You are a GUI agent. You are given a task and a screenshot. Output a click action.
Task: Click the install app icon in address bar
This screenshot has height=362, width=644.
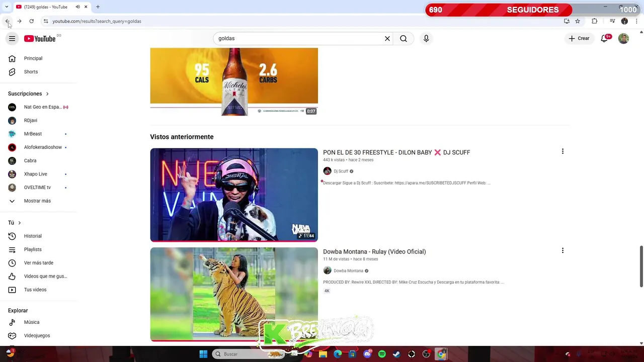pyautogui.click(x=567, y=21)
